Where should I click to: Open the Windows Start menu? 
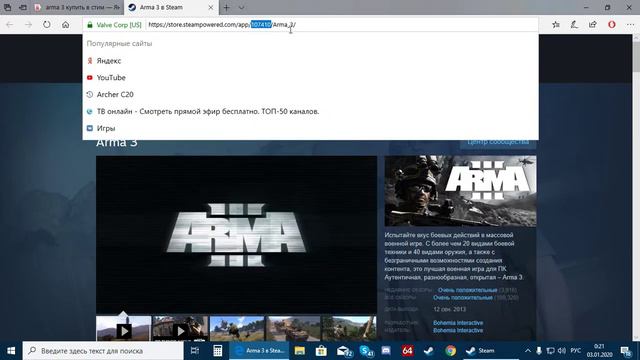[x=11, y=351]
